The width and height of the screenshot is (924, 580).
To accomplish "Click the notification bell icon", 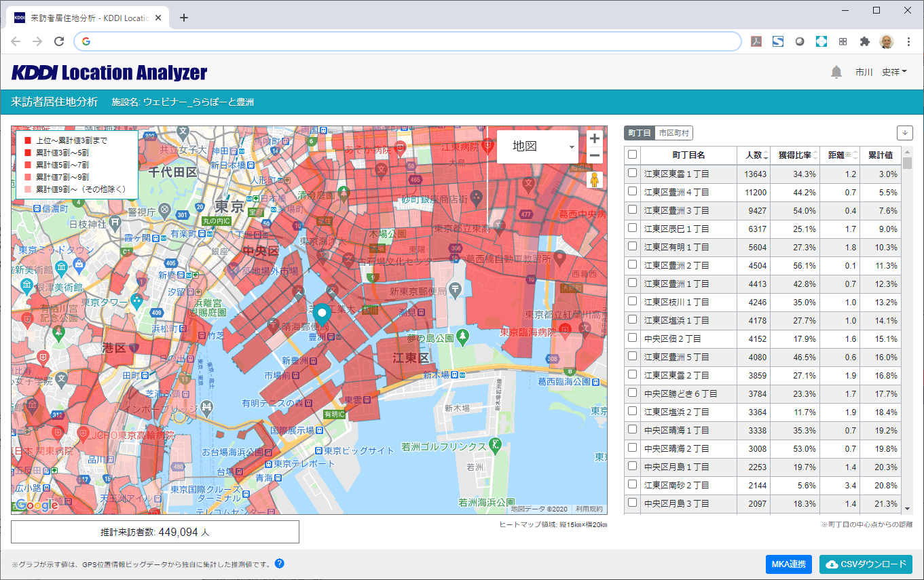I will [x=836, y=72].
